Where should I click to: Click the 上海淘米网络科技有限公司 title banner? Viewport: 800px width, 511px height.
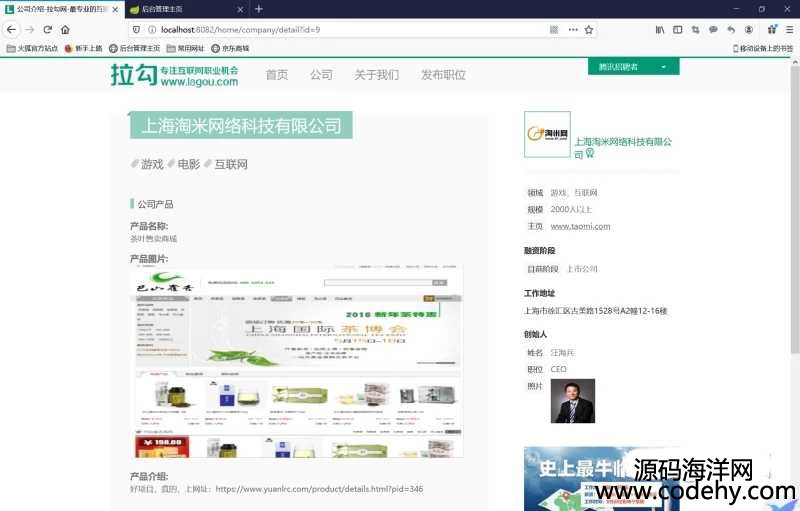pos(241,125)
